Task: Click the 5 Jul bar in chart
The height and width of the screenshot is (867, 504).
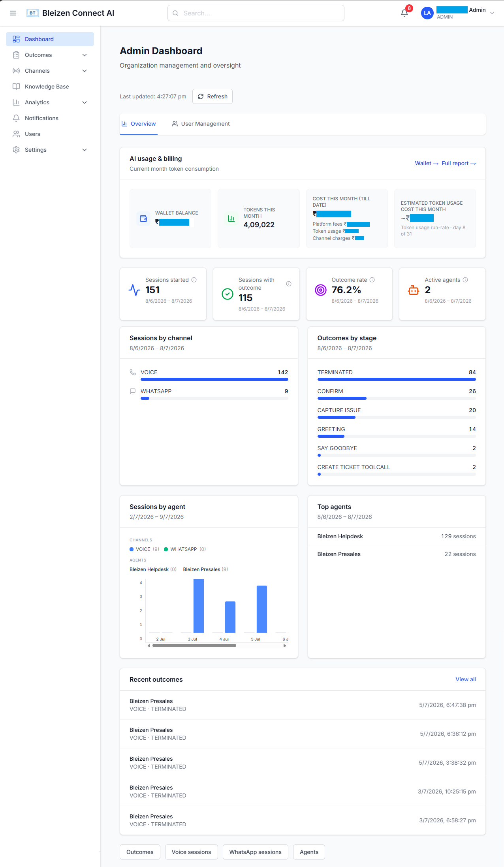Action: tap(262, 609)
